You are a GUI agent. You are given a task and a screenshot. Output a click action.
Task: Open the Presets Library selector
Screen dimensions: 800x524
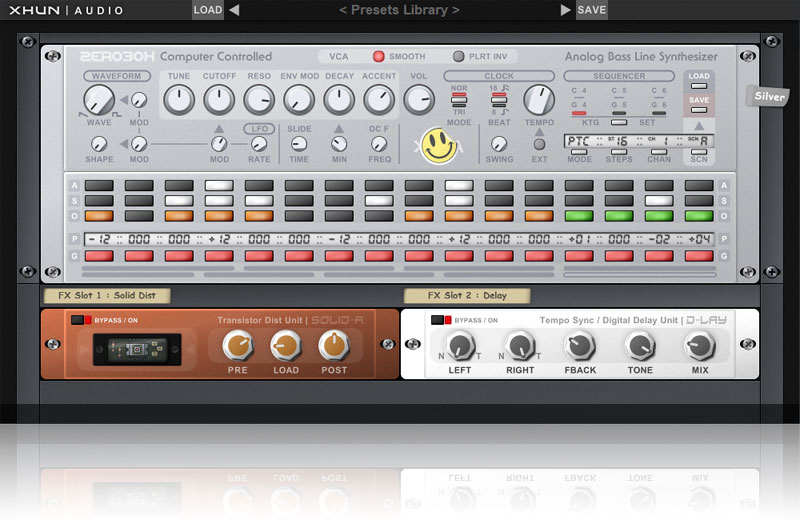399,10
